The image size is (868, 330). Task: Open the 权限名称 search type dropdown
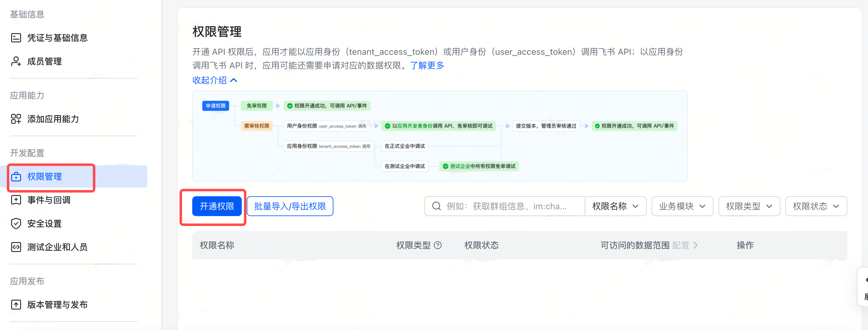coord(615,206)
